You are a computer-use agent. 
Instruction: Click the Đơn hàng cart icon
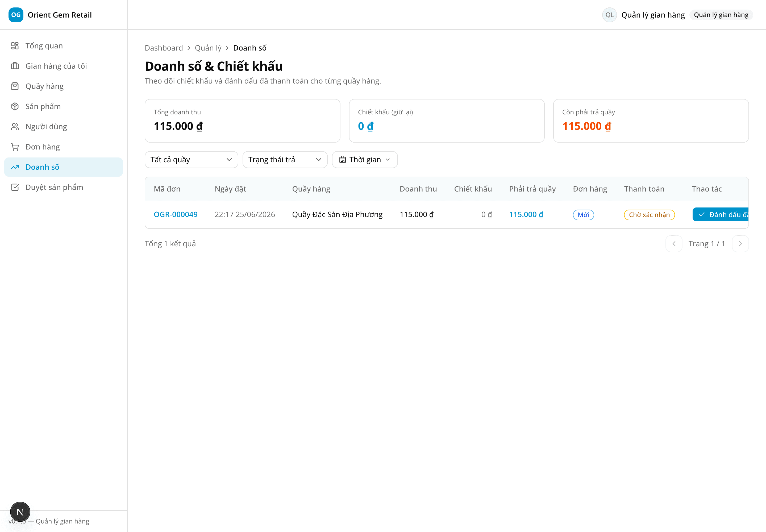click(x=15, y=147)
